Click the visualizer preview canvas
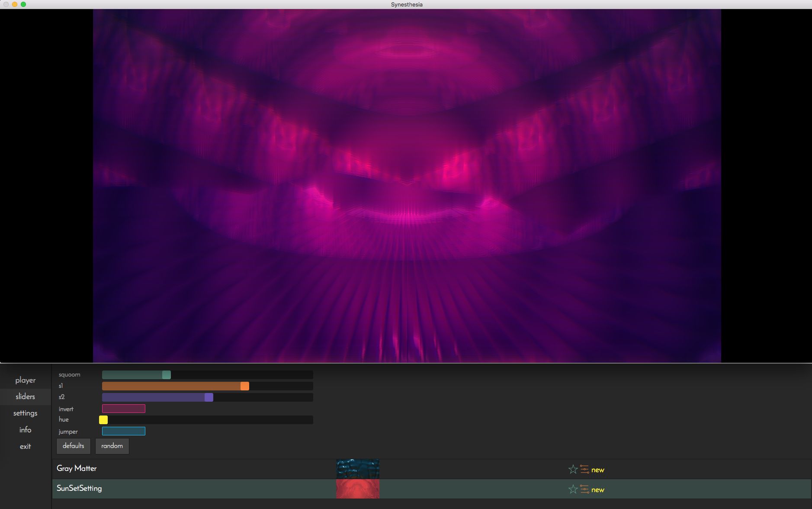 (x=407, y=186)
